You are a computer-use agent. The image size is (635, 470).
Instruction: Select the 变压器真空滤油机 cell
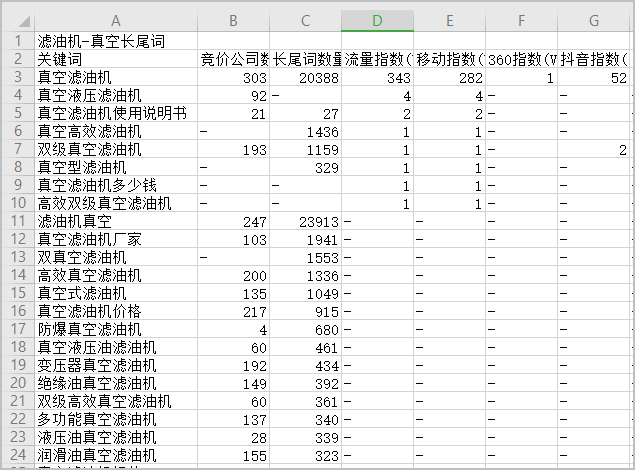[115, 365]
